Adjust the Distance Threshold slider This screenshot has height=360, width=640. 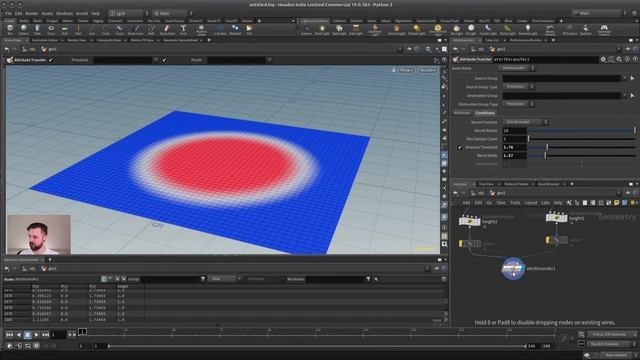(582, 147)
